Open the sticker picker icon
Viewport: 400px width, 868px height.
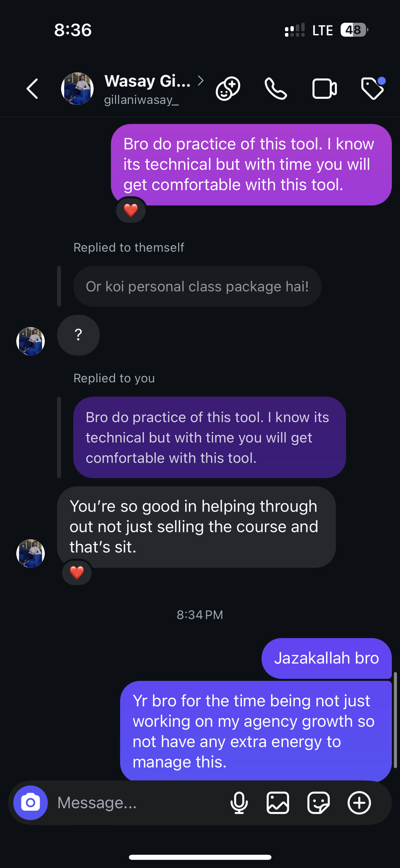point(318,803)
